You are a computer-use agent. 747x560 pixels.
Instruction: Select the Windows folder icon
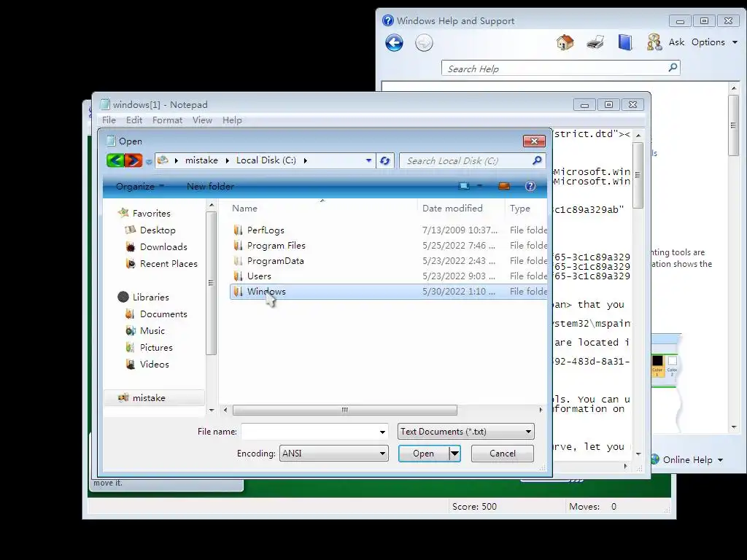point(239,292)
